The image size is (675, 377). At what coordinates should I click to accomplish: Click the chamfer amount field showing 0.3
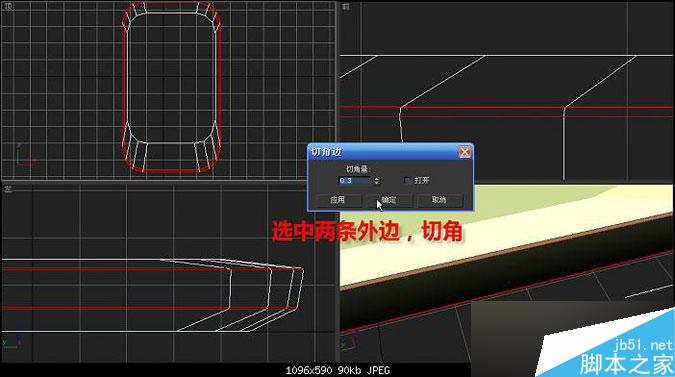point(355,181)
